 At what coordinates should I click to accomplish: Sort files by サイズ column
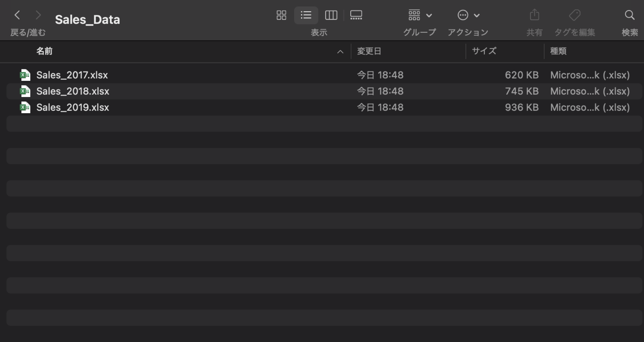[x=484, y=51]
